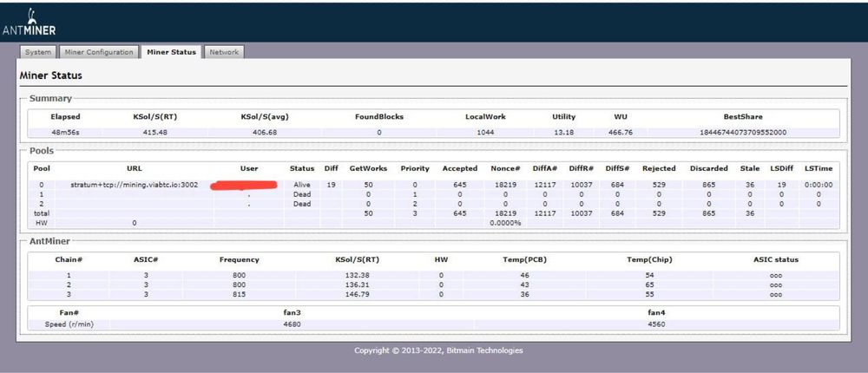The height and width of the screenshot is (373, 868).
Task: Open the Network tab
Action: click(224, 52)
